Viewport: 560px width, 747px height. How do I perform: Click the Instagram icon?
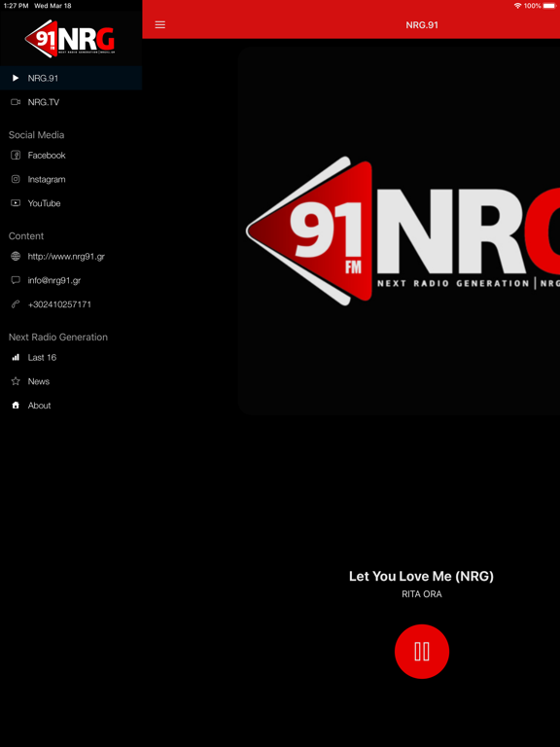click(16, 179)
